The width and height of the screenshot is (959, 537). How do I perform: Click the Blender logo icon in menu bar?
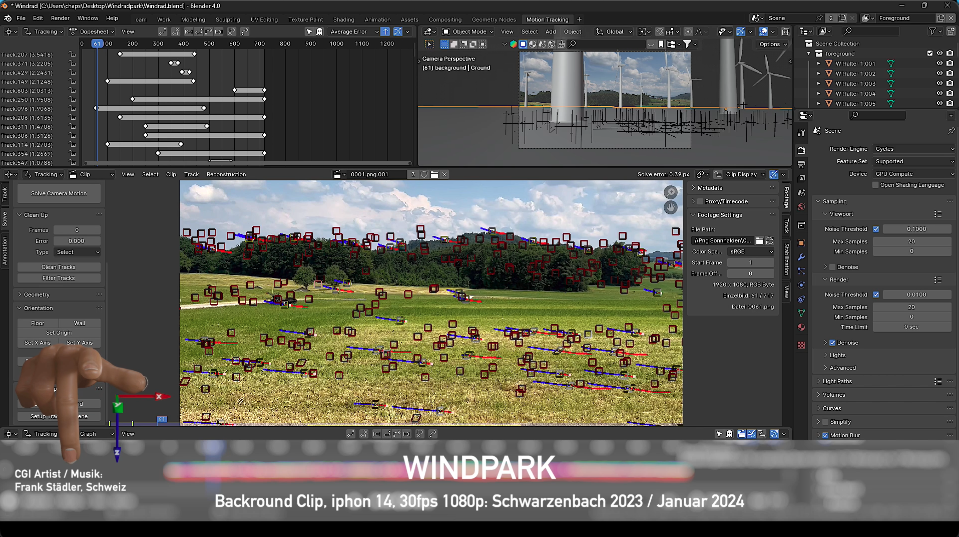(7, 18)
